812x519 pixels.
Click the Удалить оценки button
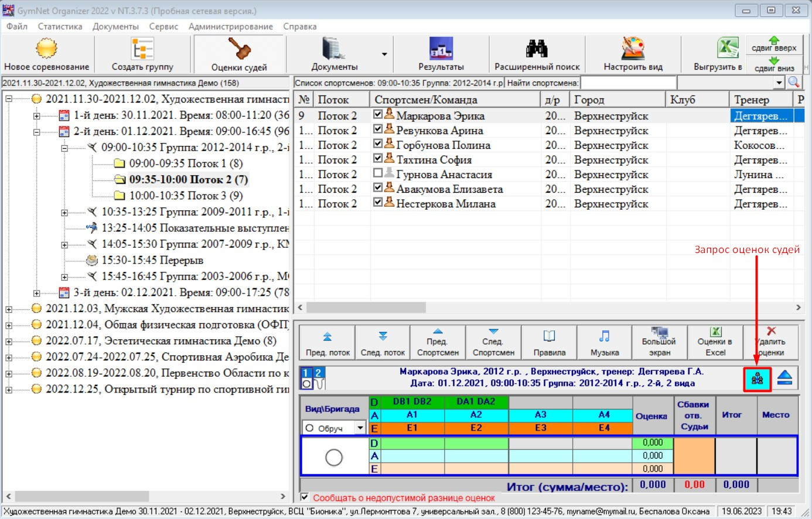771,343
